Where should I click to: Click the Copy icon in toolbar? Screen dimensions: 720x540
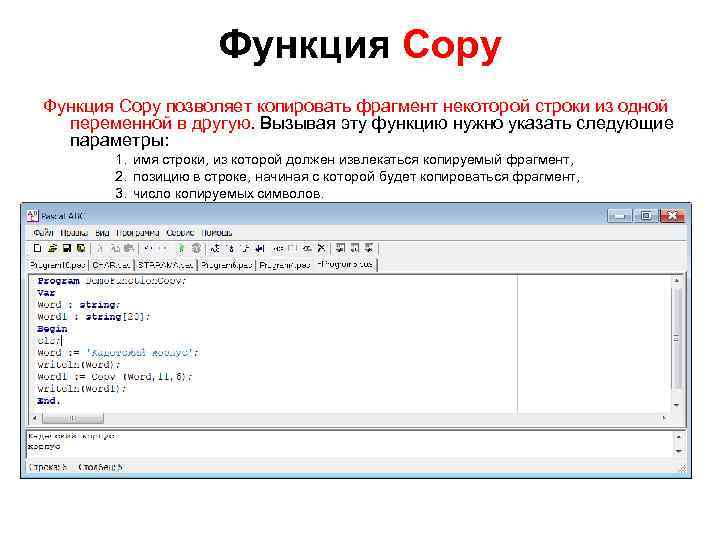115,248
